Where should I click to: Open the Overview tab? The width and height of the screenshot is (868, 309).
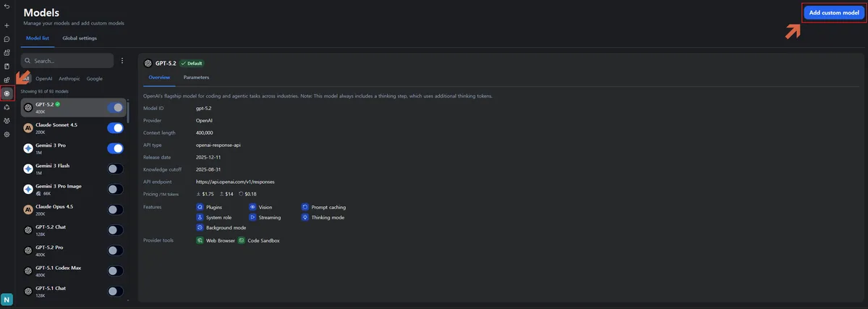click(159, 77)
